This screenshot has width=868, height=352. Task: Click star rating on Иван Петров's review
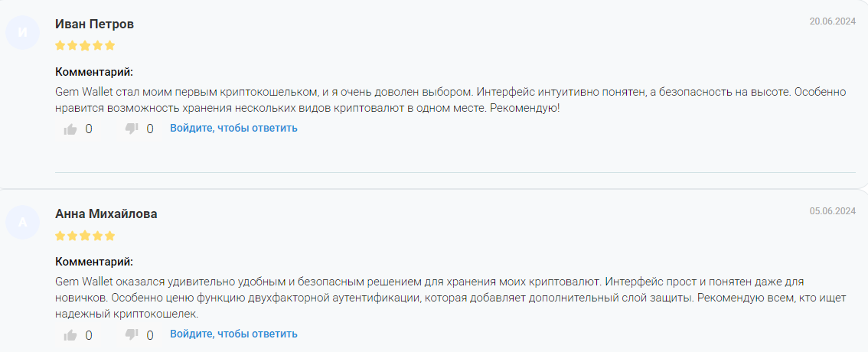point(85,45)
